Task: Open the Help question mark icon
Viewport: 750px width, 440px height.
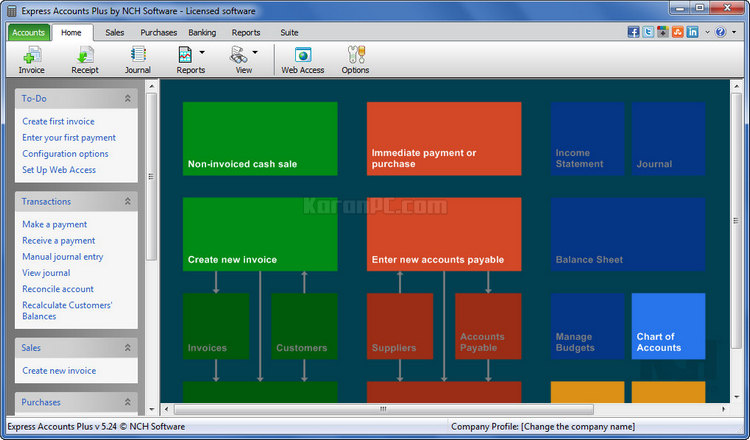Action: [720, 32]
